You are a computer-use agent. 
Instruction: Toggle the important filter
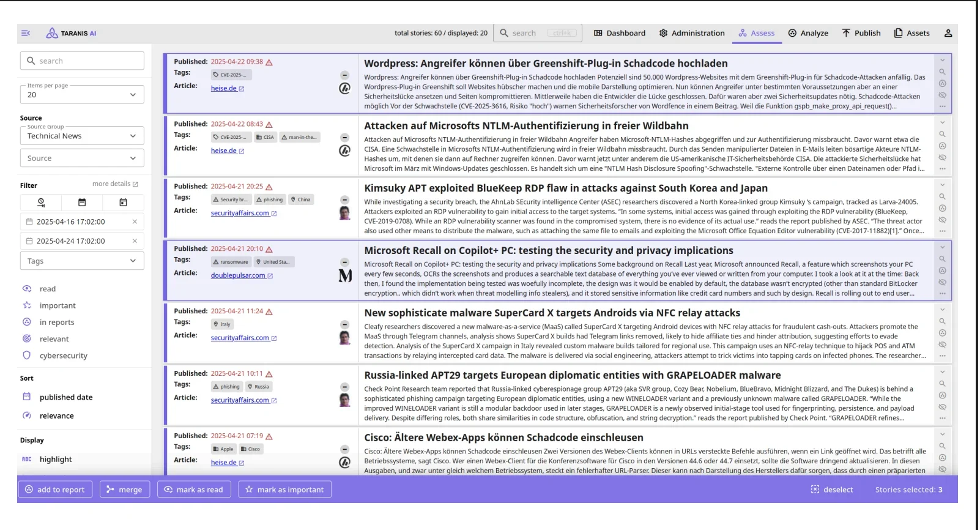[57, 305]
